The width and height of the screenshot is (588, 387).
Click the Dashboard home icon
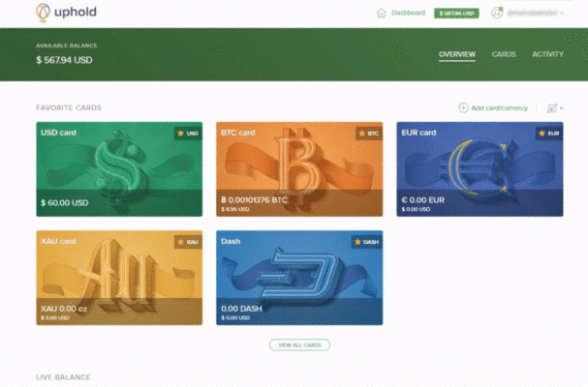[381, 14]
